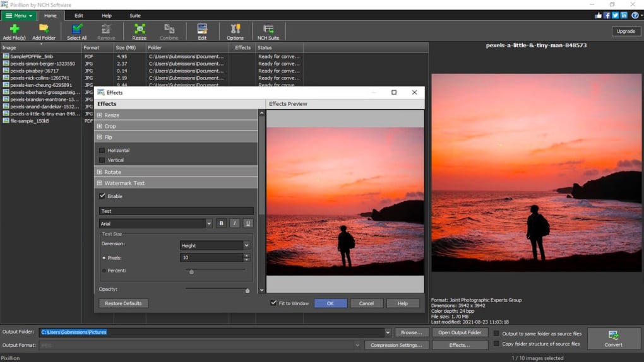Click the Convert button icon
This screenshot has height=362, width=644.
(x=613, y=336)
